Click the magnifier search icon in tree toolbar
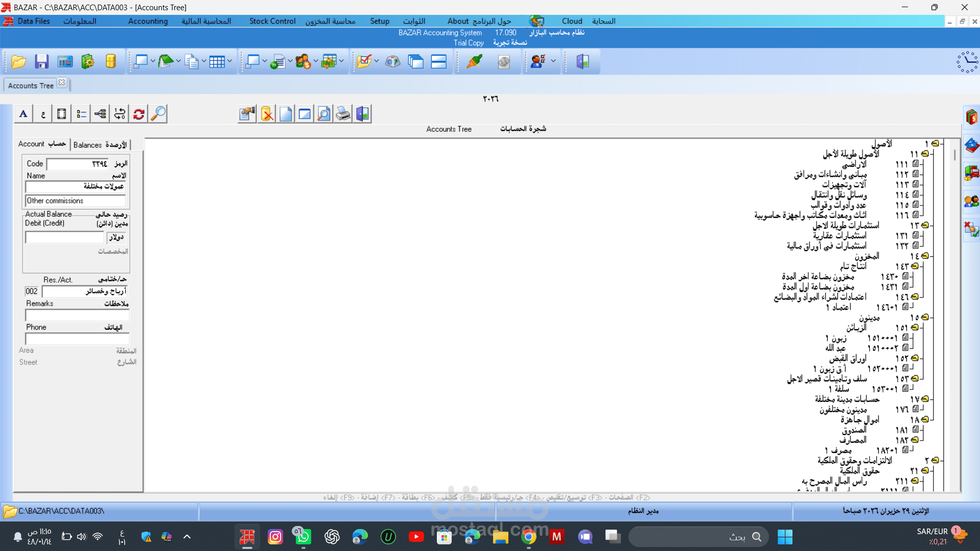Viewport: 980px width, 551px height. [x=158, y=114]
